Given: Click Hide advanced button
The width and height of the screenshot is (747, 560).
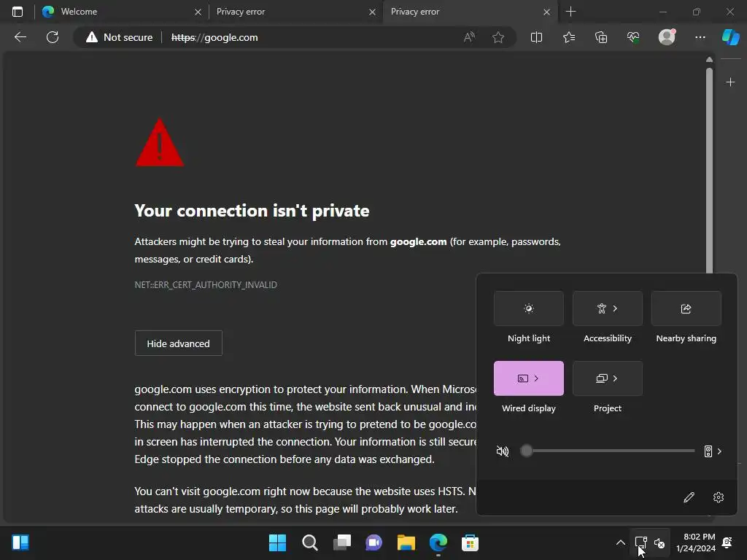Looking at the screenshot, I should tap(178, 343).
